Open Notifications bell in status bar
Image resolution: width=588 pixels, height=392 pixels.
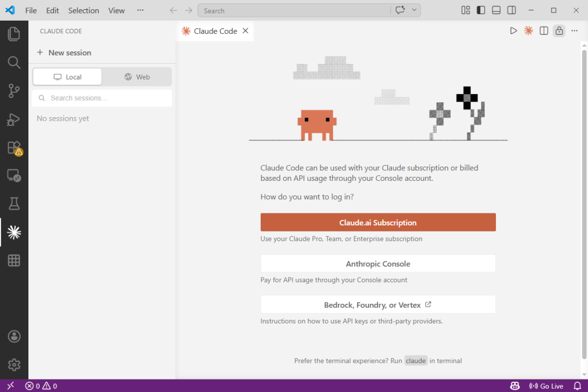click(578, 385)
